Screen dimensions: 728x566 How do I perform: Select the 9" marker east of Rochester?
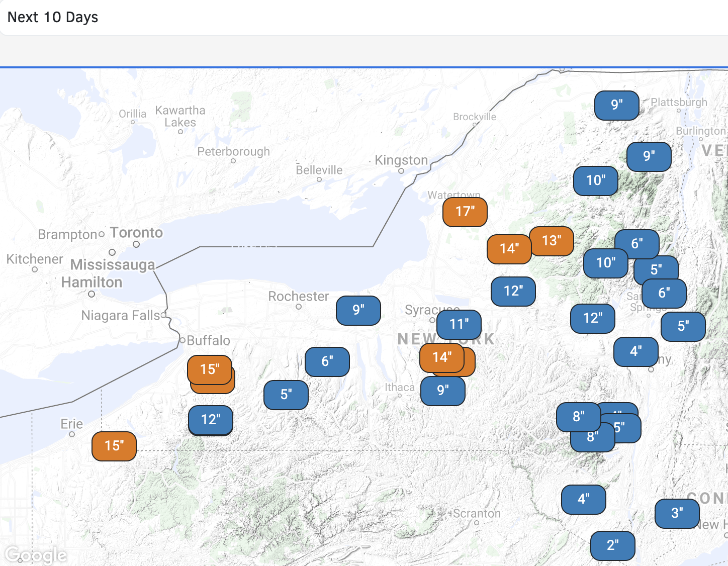coord(358,310)
